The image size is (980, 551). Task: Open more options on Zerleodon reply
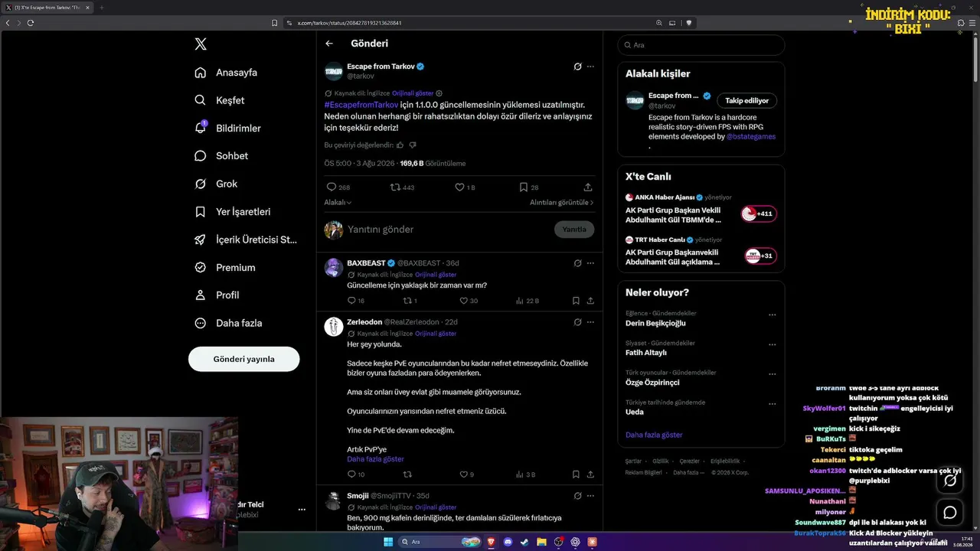point(590,322)
